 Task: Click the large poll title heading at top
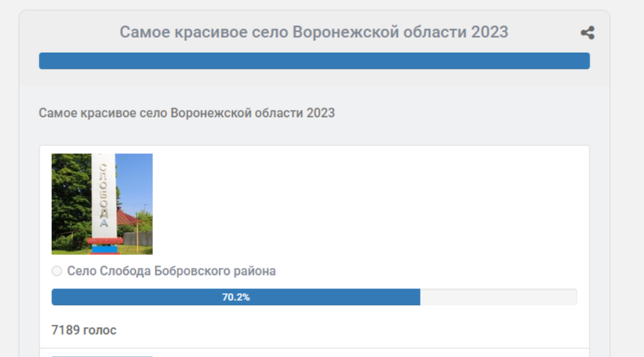pos(314,32)
